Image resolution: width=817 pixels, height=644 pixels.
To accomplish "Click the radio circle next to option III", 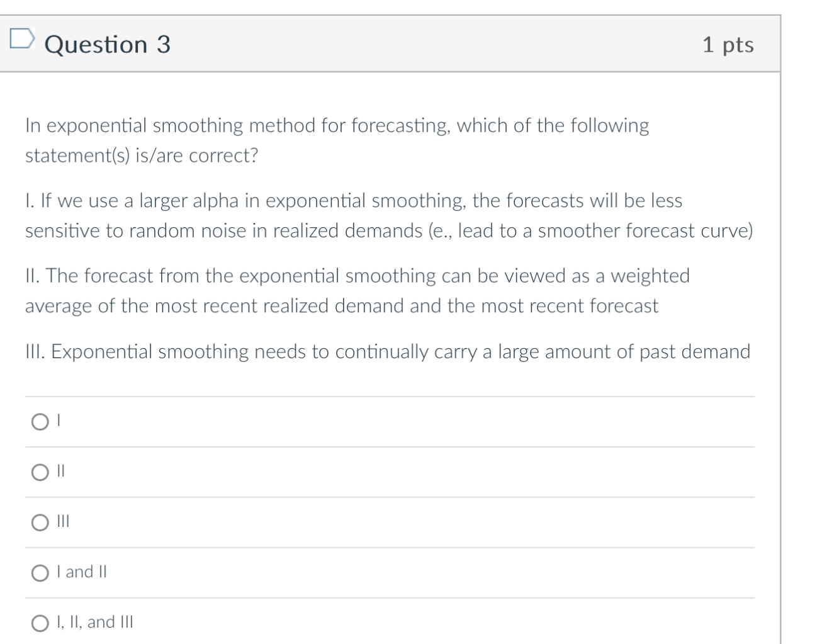I will click(x=40, y=521).
